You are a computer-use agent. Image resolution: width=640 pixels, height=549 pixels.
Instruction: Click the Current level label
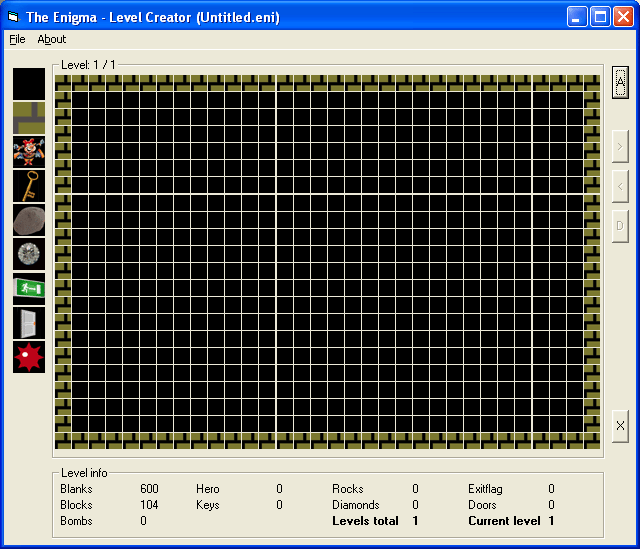click(x=504, y=521)
